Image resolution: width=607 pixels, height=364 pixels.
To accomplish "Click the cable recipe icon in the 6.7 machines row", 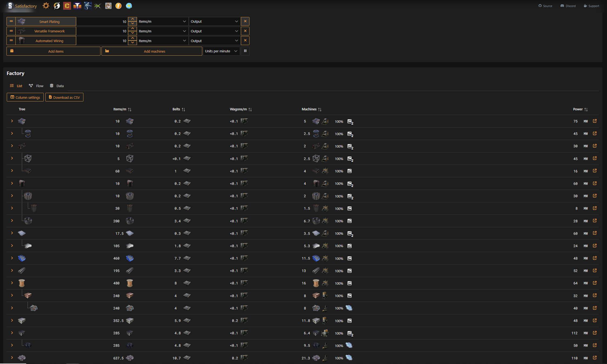I will pyautogui.click(x=316, y=221).
